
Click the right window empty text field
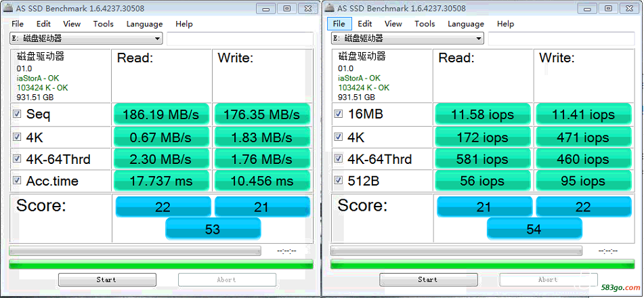pos(561,39)
